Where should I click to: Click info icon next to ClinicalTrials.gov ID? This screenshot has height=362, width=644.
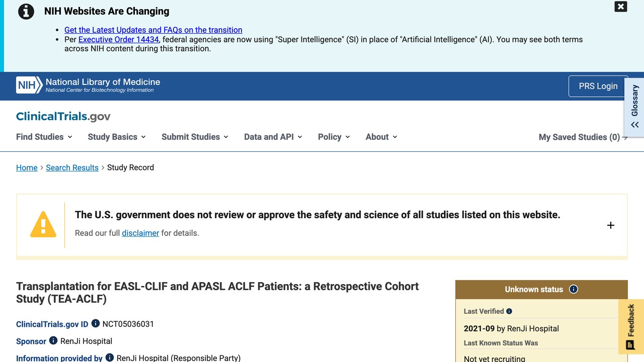[x=96, y=324]
